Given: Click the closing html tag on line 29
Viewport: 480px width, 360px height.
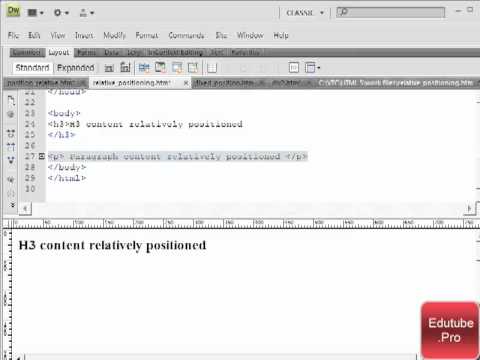Looking at the screenshot, I should [67, 178].
